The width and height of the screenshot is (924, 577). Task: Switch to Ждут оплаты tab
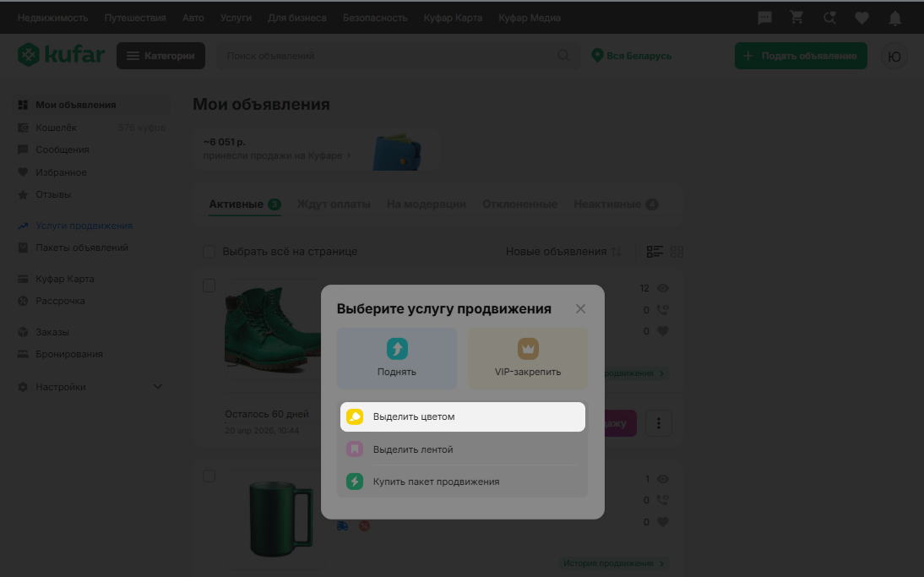pyautogui.click(x=334, y=204)
